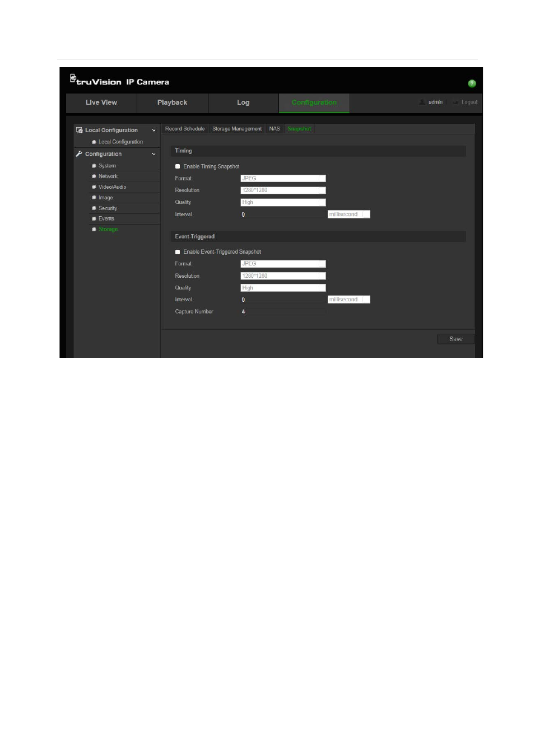Open the Network settings in sidebar
The image size is (535, 756).
(x=108, y=176)
